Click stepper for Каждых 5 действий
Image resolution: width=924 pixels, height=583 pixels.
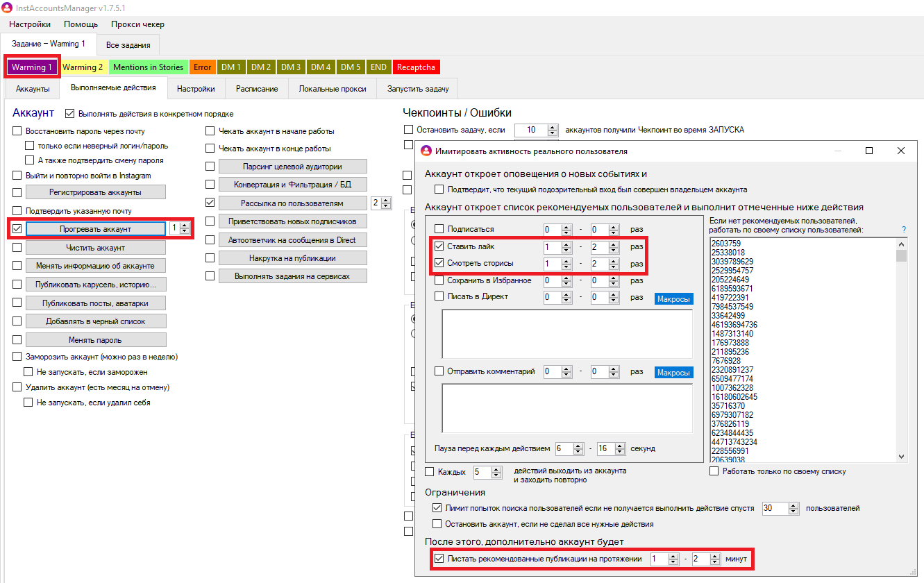[x=496, y=472]
